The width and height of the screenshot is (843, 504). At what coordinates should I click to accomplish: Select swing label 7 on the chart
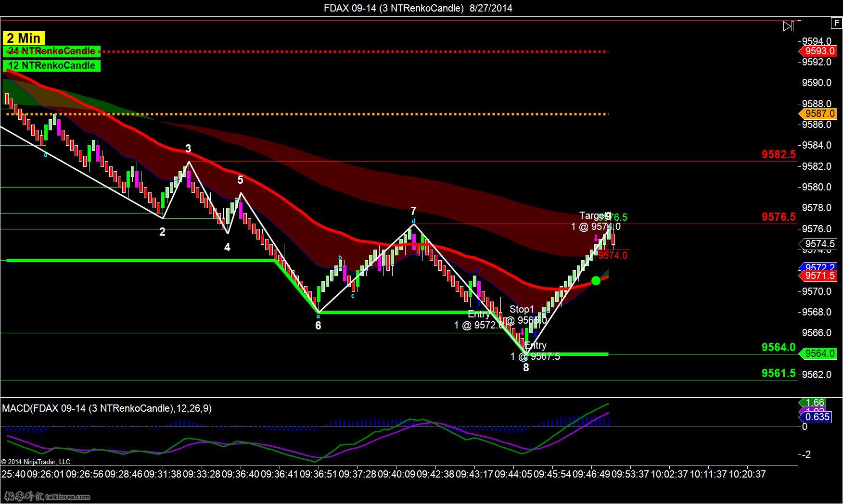point(413,211)
